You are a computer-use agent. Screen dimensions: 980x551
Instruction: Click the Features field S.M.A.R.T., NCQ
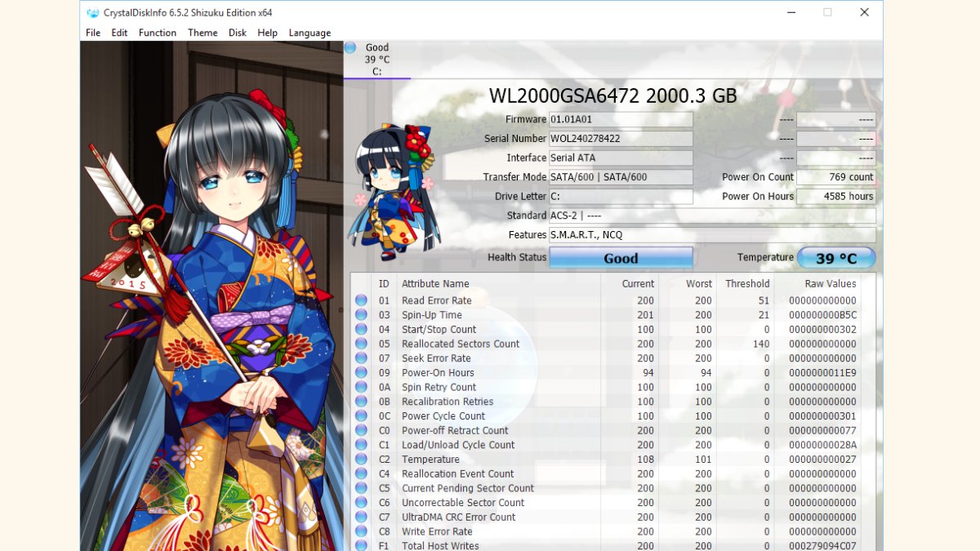(712, 235)
